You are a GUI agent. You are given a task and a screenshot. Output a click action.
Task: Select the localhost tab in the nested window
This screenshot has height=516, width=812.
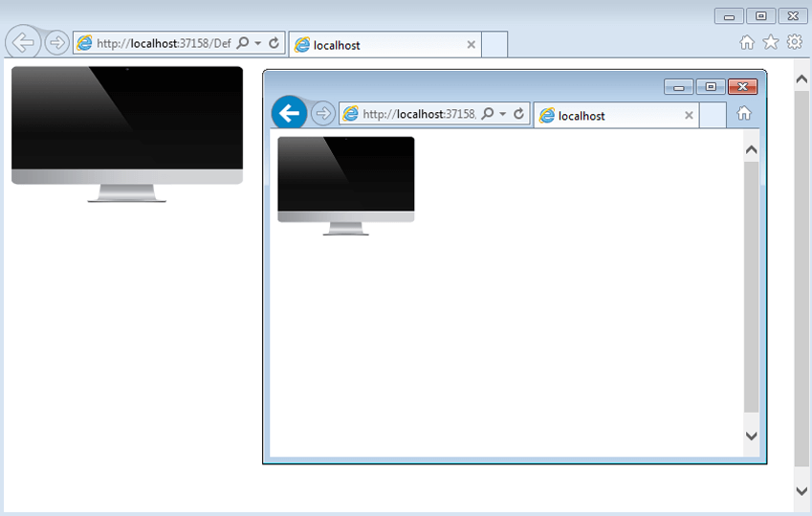click(612, 116)
